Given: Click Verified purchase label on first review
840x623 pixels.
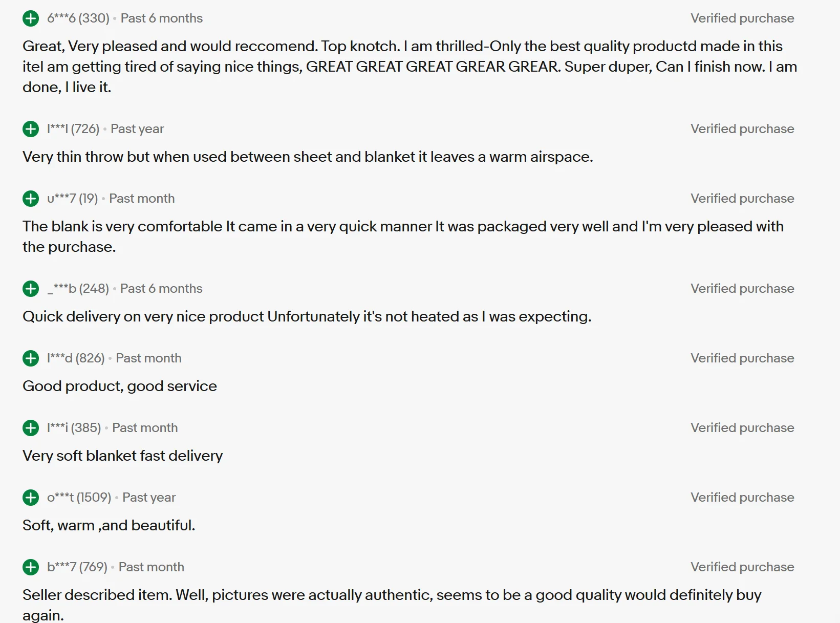Looking at the screenshot, I should (x=742, y=18).
